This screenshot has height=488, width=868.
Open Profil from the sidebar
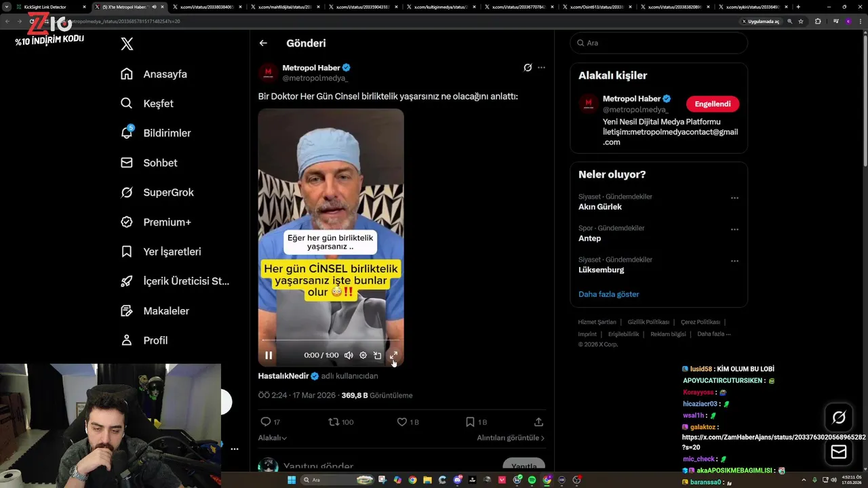[143, 340]
